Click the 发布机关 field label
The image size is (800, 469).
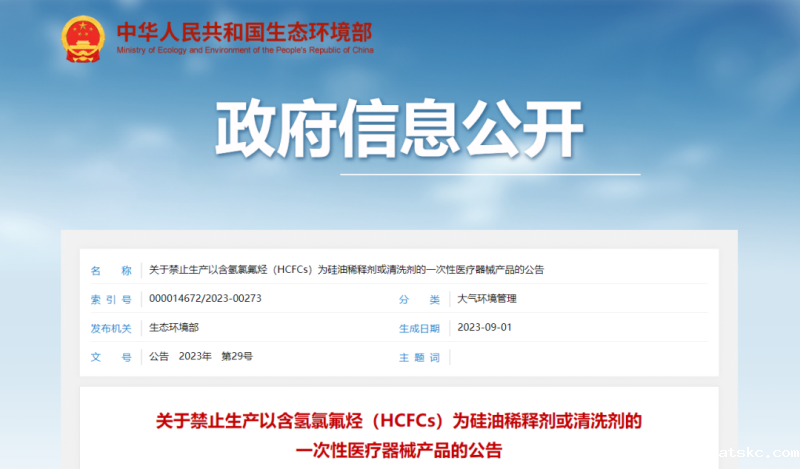click(x=110, y=328)
